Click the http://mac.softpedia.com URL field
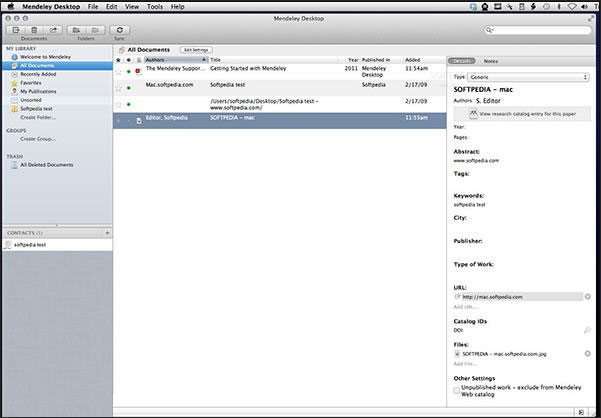This screenshot has width=601, height=418. coord(523,297)
